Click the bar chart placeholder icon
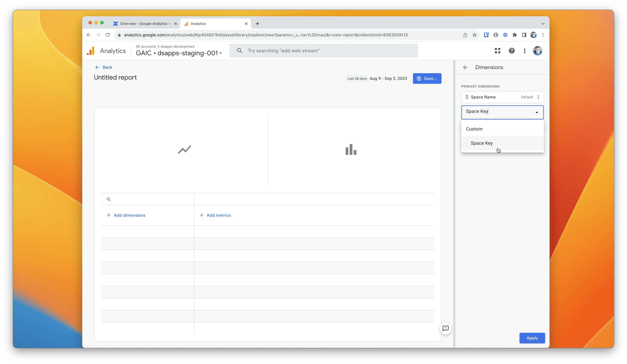The height and width of the screenshot is (364, 627). [351, 150]
